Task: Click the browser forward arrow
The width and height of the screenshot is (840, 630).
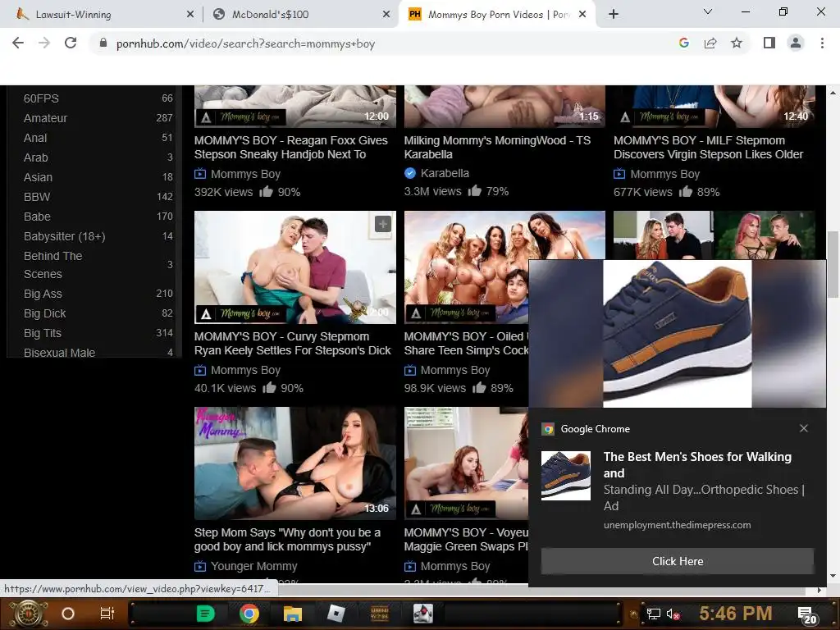Action: point(44,43)
